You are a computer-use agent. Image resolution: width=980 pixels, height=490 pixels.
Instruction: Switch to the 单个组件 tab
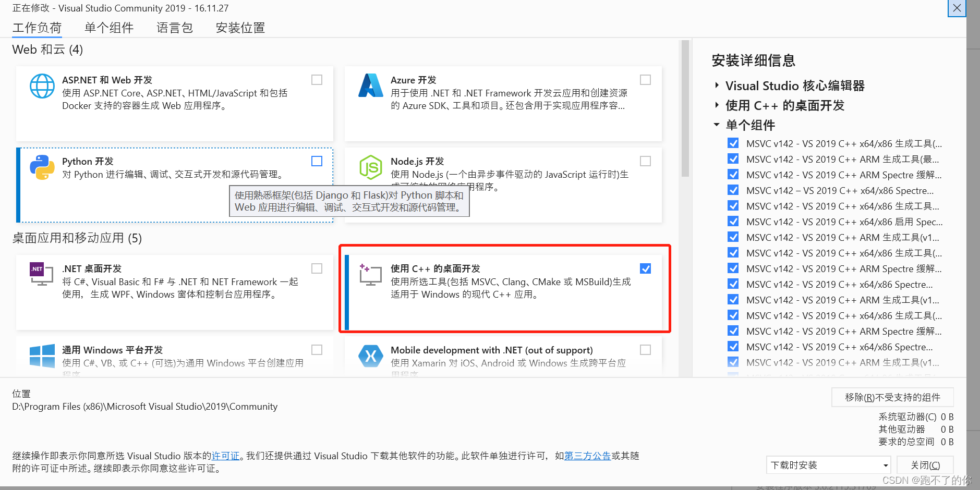click(108, 28)
